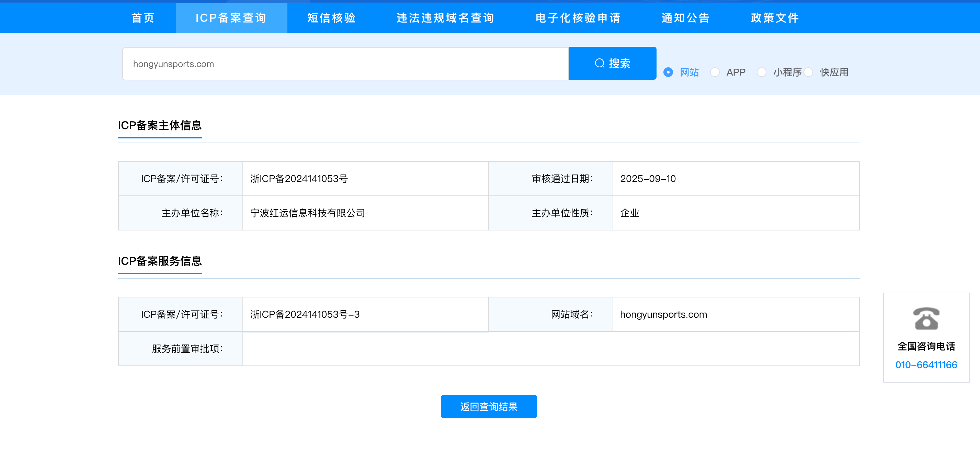Select the 快应用 radio button

click(808, 72)
